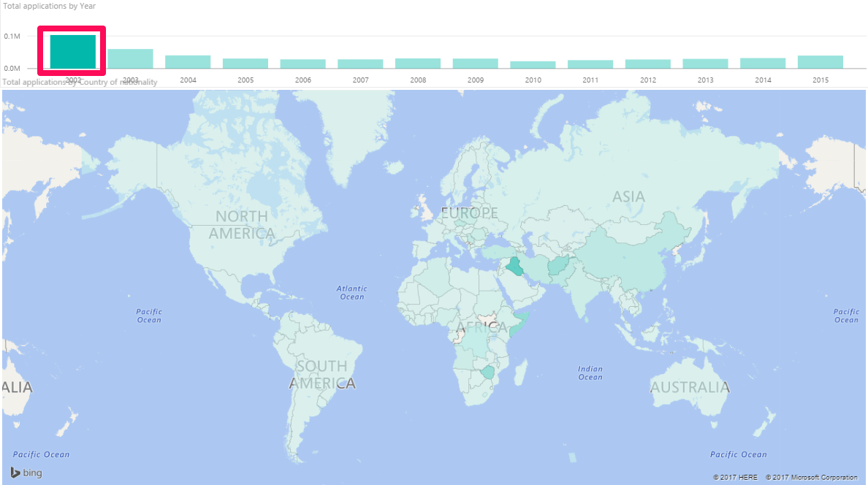Screen dimensions: 868x485
Task: Click the Bing logo on map
Action: [x=26, y=473]
